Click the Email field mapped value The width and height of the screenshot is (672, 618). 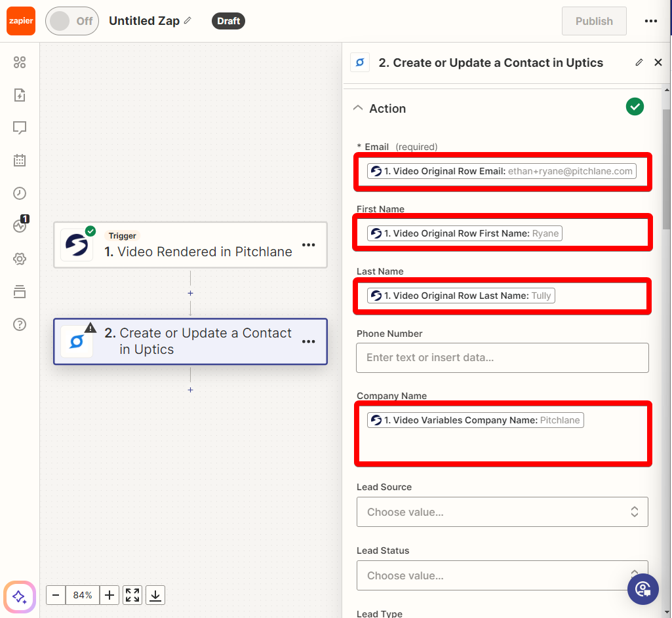point(502,171)
